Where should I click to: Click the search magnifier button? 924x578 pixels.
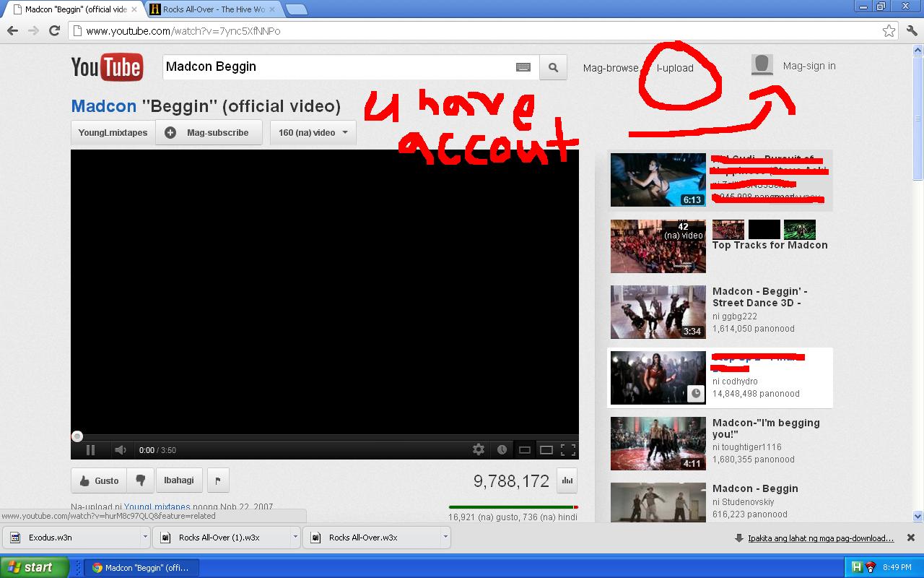(553, 67)
